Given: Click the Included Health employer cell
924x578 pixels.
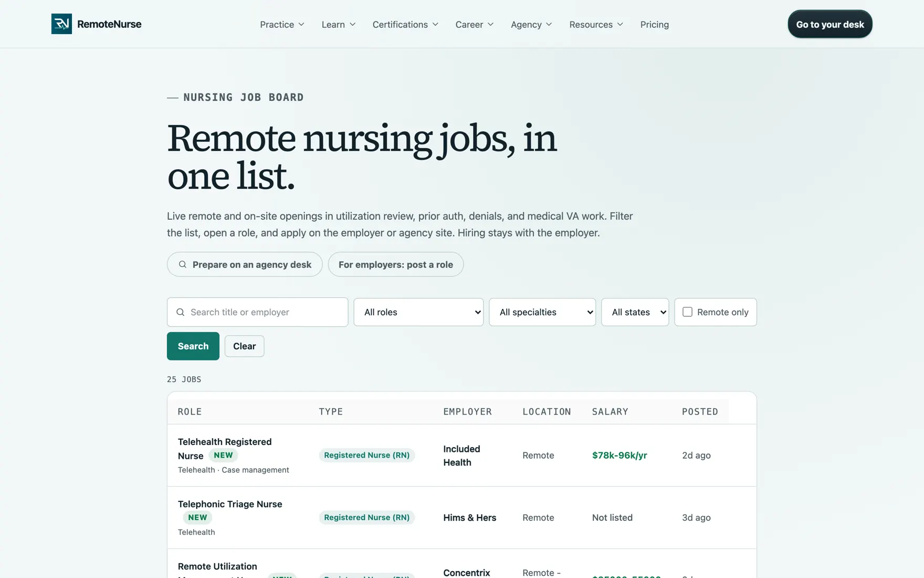Looking at the screenshot, I should pos(461,456).
